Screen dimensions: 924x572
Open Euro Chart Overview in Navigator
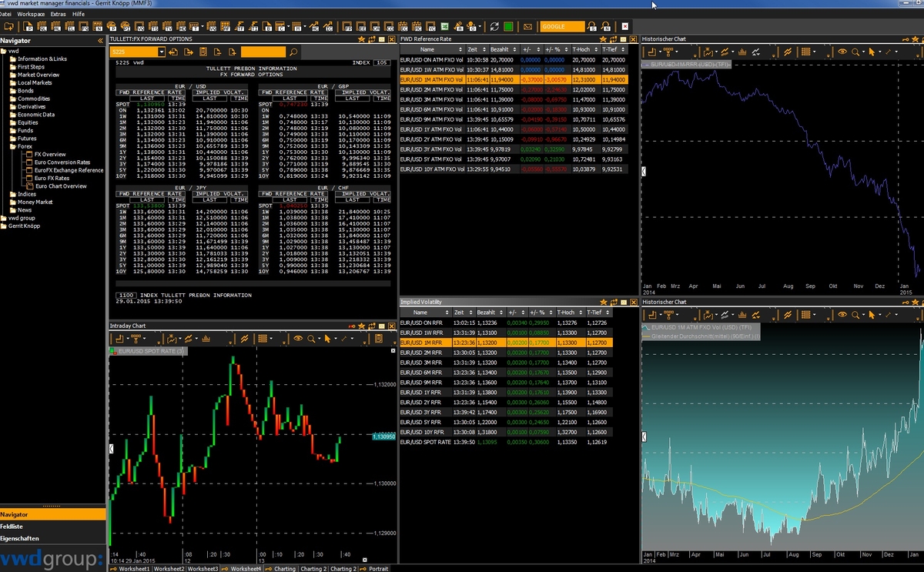pyautogui.click(x=60, y=186)
